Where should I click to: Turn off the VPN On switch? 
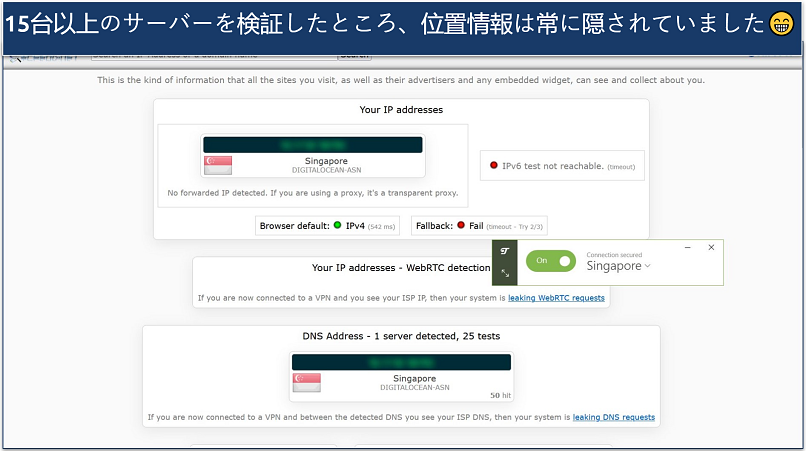pyautogui.click(x=551, y=261)
